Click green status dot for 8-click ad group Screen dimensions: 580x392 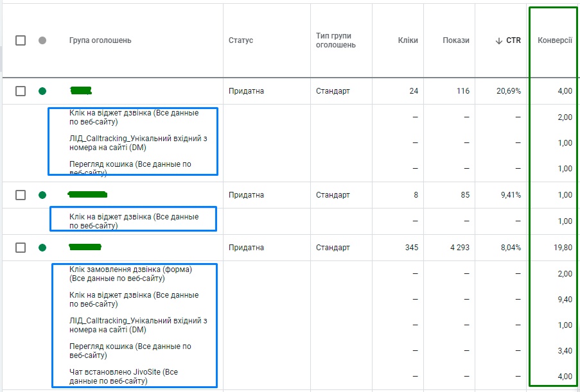tap(42, 195)
